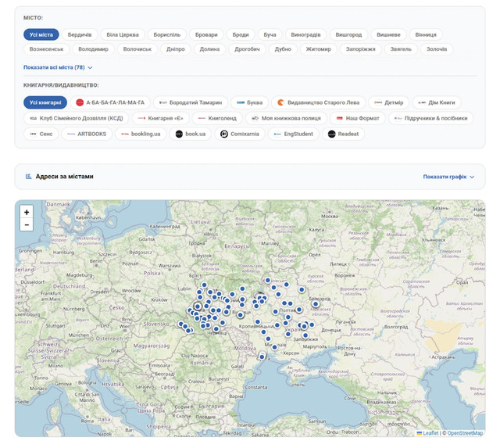Image resolution: width=500 pixels, height=448 pixels.
Task: Pick Запоріжжя from city list
Action: coord(361,49)
